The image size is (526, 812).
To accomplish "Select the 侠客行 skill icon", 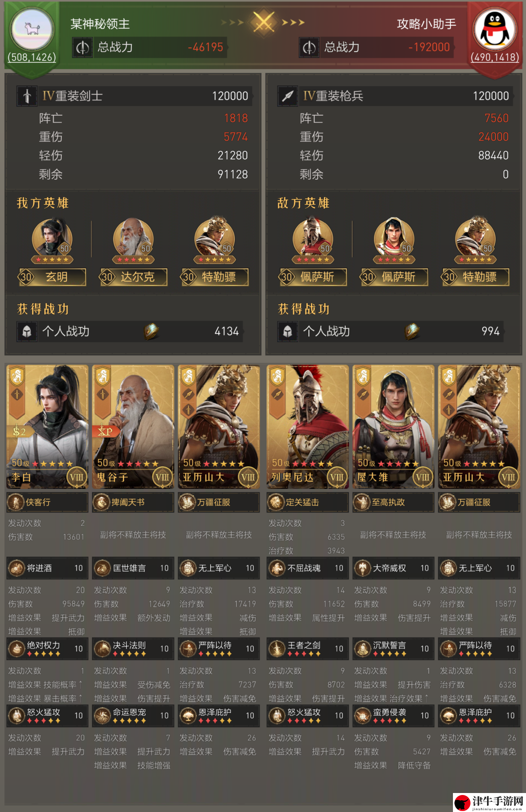I will click(16, 502).
